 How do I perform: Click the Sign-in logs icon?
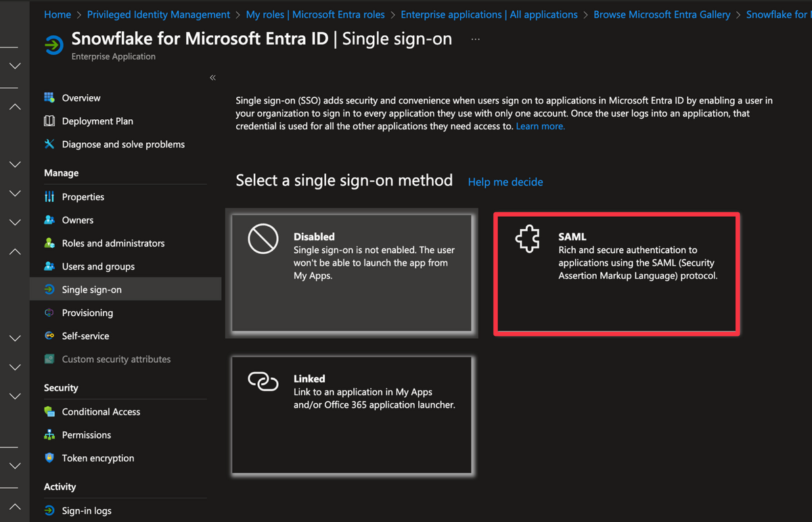tap(49, 510)
